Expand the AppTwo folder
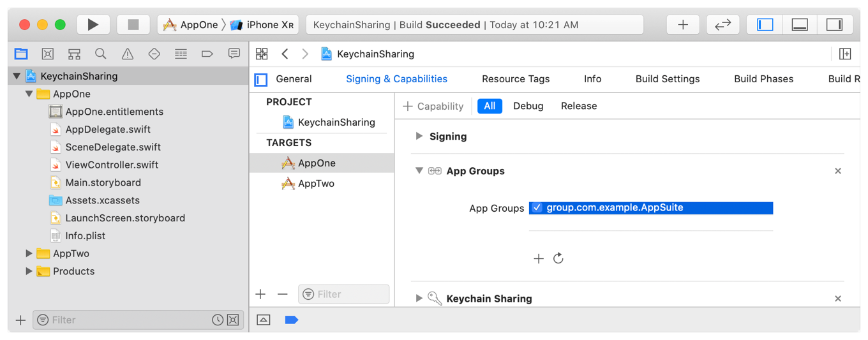Screen dimensions: 868x340 click(x=29, y=254)
